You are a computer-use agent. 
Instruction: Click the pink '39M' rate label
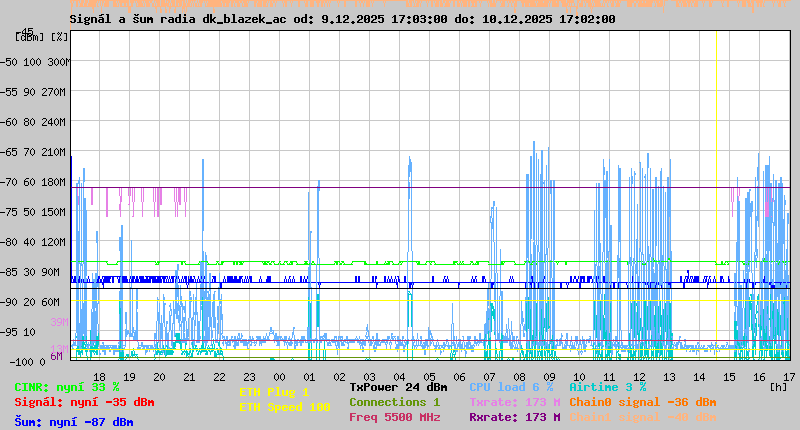(59, 322)
